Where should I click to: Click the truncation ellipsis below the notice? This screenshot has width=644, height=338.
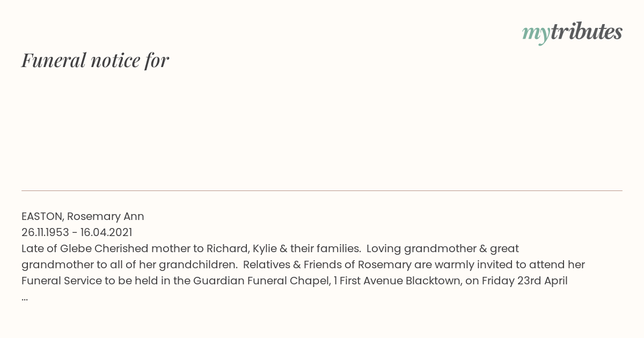tap(25, 297)
